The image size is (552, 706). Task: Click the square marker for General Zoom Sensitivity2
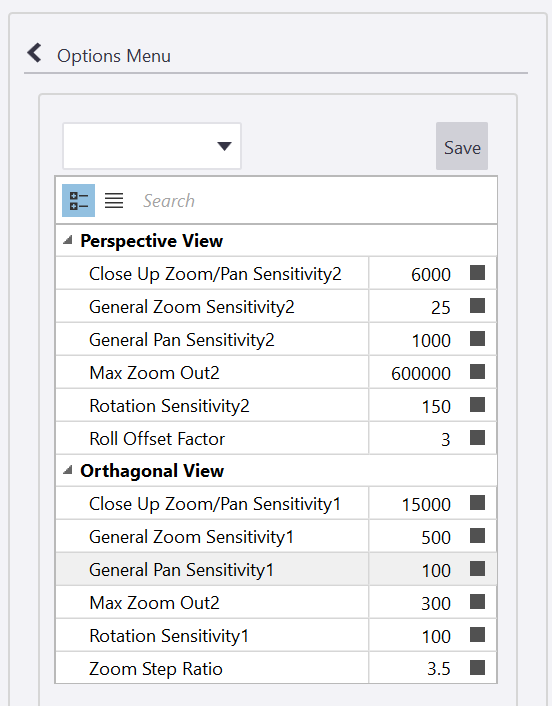[477, 305]
